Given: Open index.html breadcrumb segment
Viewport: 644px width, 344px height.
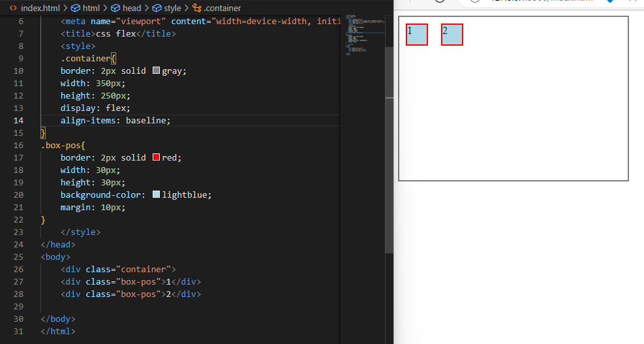Looking at the screenshot, I should [x=40, y=8].
